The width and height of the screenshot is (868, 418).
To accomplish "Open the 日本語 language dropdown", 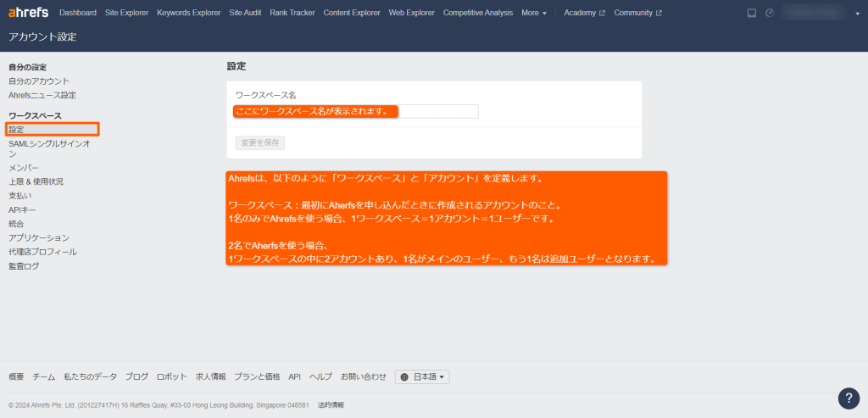I will pyautogui.click(x=422, y=377).
